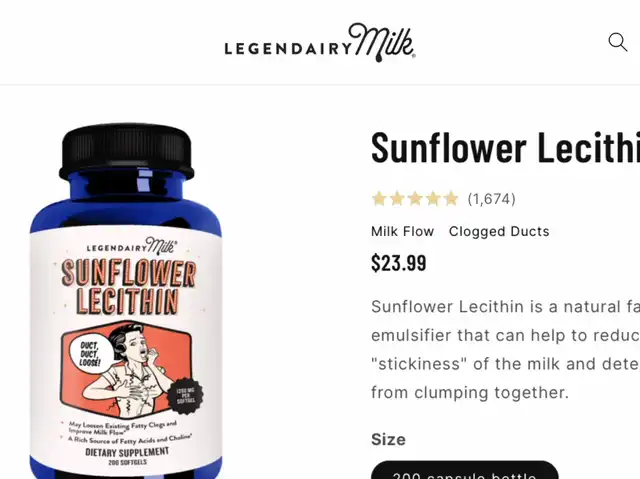
Task: Click the black 1200 mg badge on the label
Action: pyautogui.click(x=185, y=396)
